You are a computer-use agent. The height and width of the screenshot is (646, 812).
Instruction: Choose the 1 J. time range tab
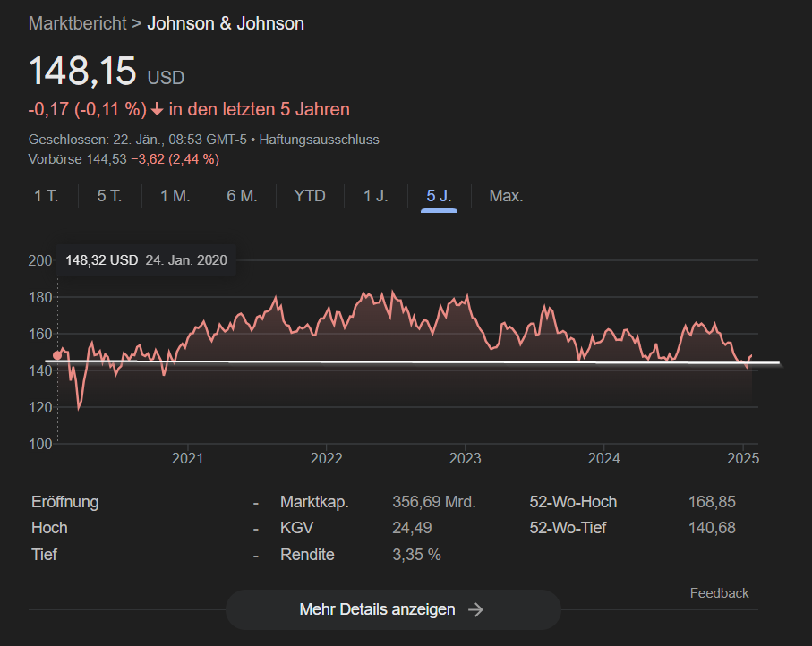[376, 196]
